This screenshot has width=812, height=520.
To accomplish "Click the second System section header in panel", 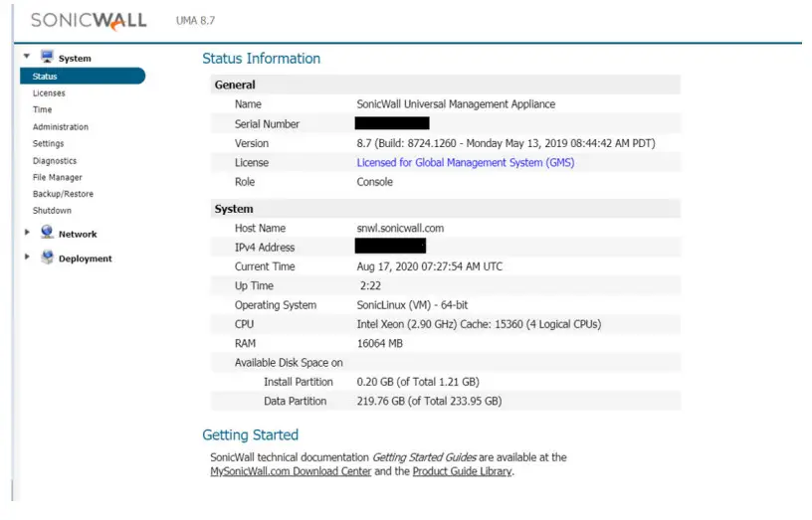I will [446, 209].
